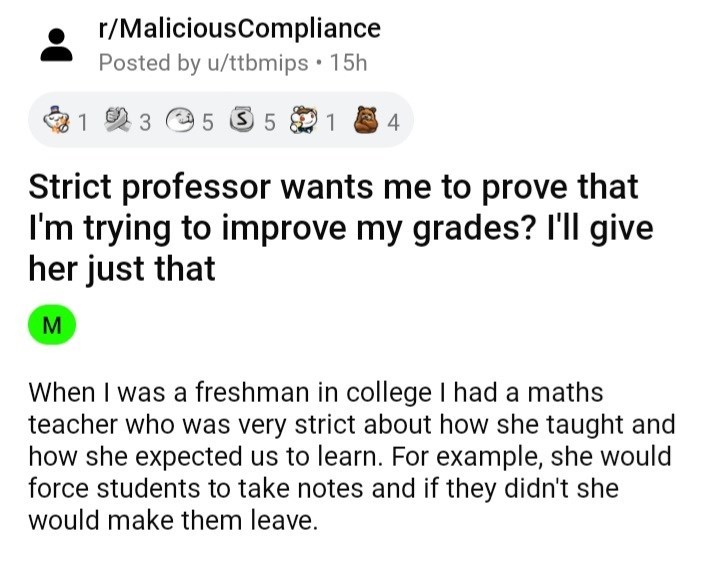Click the count 5 beside the smiling face award
Viewport: 720px width, 566px height.
[208, 124]
